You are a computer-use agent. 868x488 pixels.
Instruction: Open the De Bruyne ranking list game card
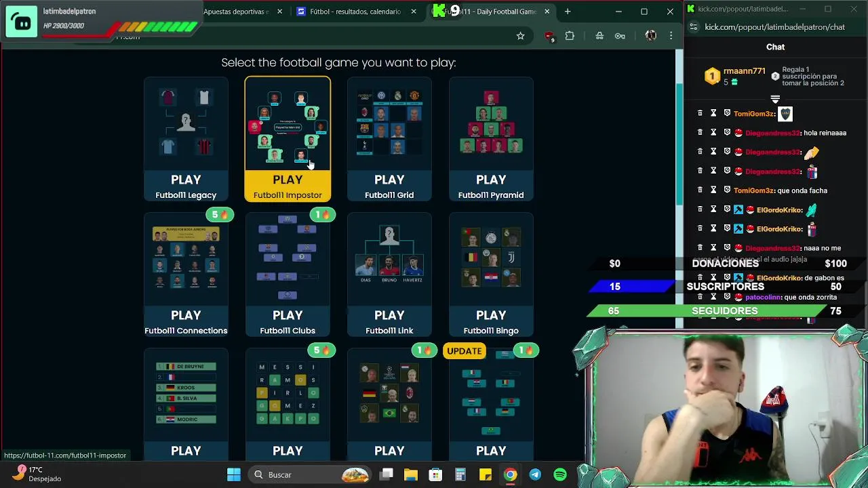coord(186,405)
